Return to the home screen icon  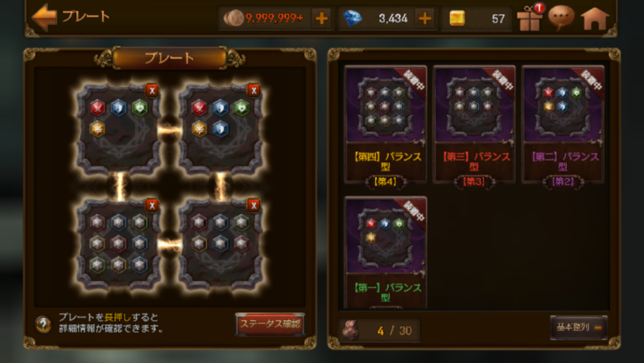click(595, 19)
